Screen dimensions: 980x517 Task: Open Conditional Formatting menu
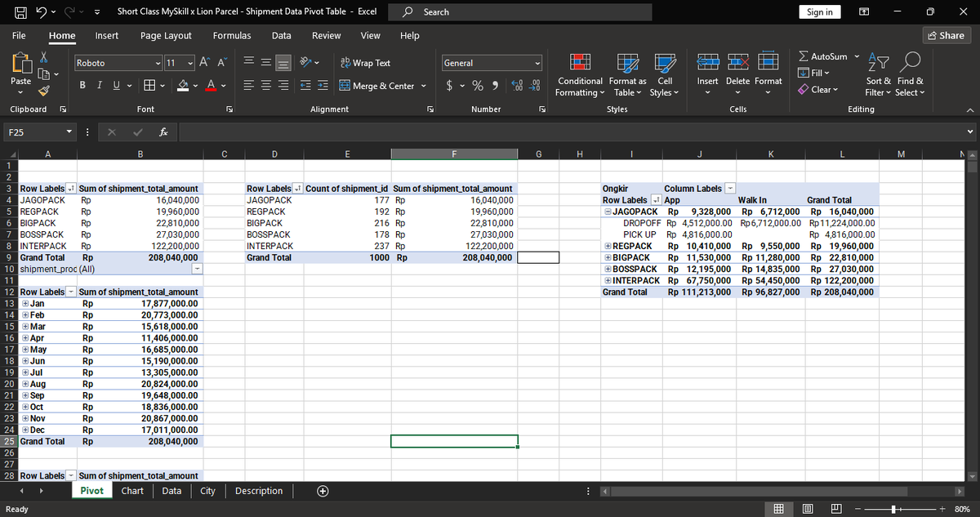(x=581, y=75)
